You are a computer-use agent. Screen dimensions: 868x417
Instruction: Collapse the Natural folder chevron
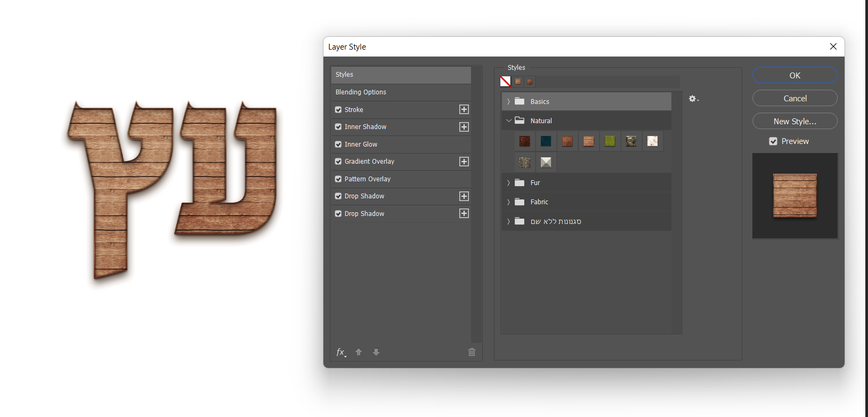pyautogui.click(x=508, y=121)
